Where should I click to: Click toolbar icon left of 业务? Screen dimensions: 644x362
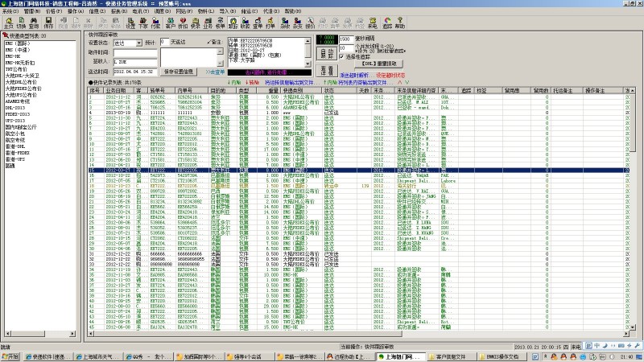click(196, 23)
